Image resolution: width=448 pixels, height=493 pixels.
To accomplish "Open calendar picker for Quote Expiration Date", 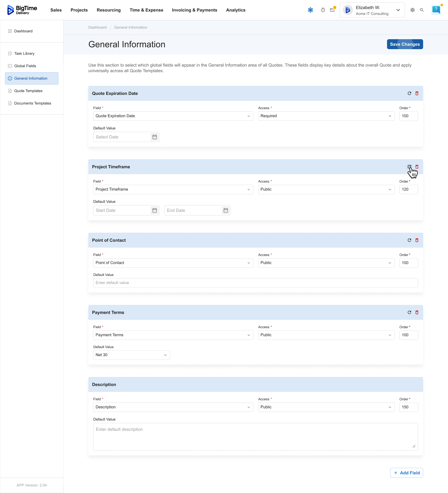I will [155, 137].
